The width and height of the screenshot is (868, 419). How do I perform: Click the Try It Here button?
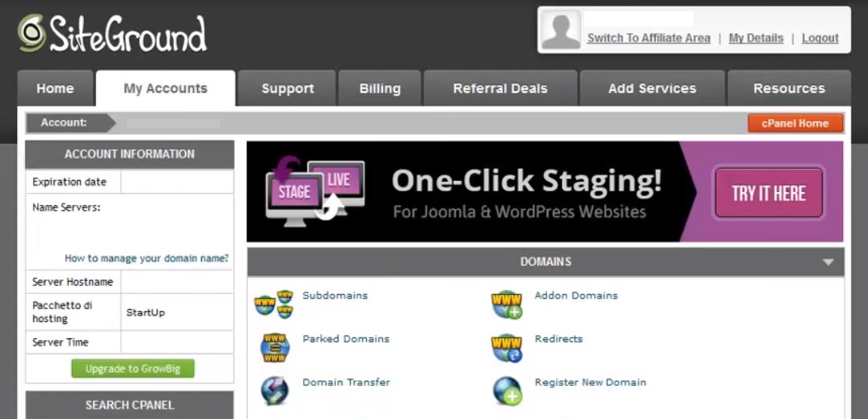769,193
